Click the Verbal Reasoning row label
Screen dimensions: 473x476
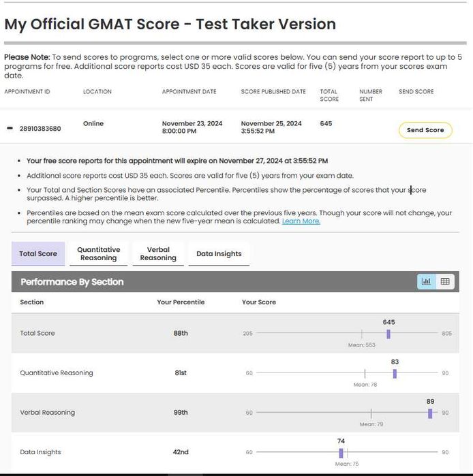(48, 413)
